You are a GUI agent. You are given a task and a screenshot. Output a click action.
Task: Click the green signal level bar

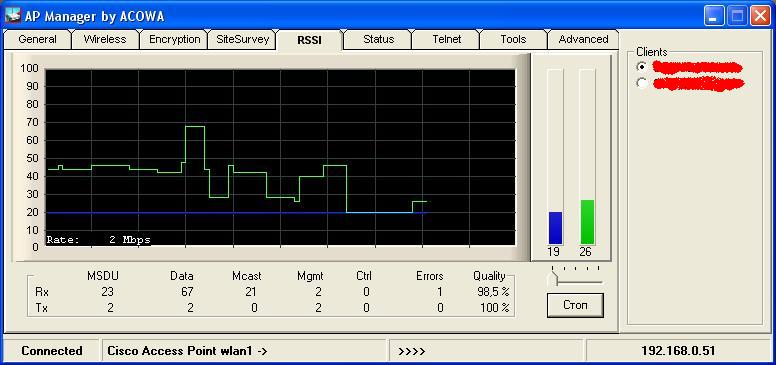(587, 222)
